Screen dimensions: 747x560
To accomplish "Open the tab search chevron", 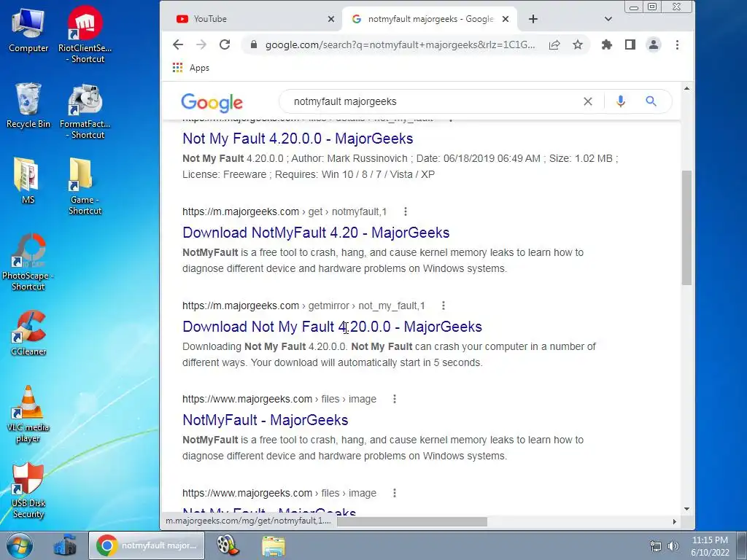I will tap(608, 19).
